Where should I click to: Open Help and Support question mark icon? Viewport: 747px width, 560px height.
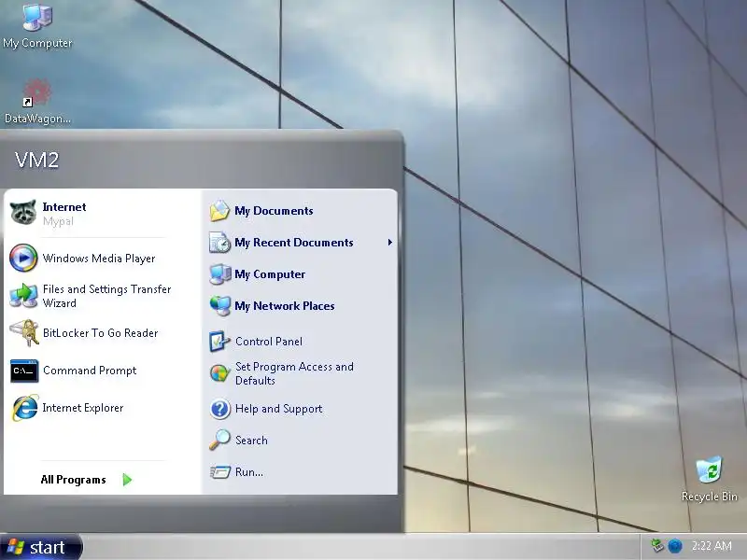pyautogui.click(x=219, y=409)
